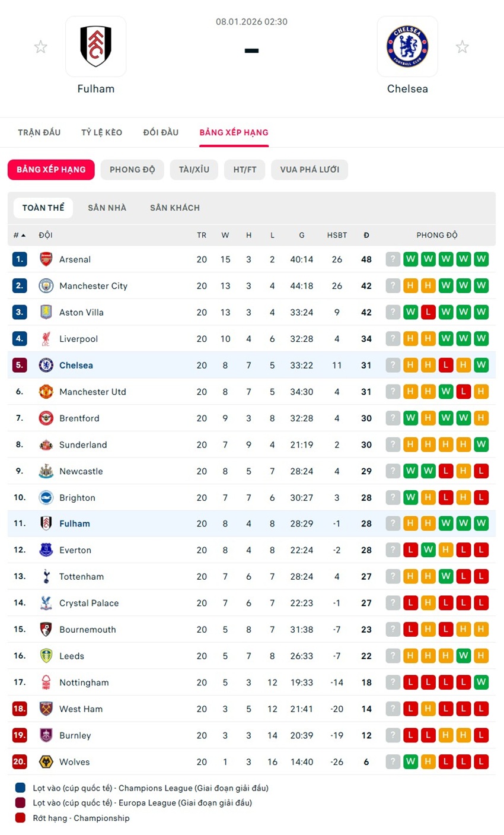Favorite Fulham with the left star
The width and height of the screenshot is (504, 835).
40,47
